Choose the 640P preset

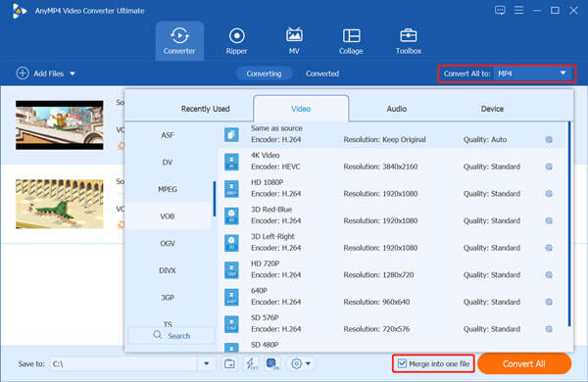pyautogui.click(x=392, y=297)
